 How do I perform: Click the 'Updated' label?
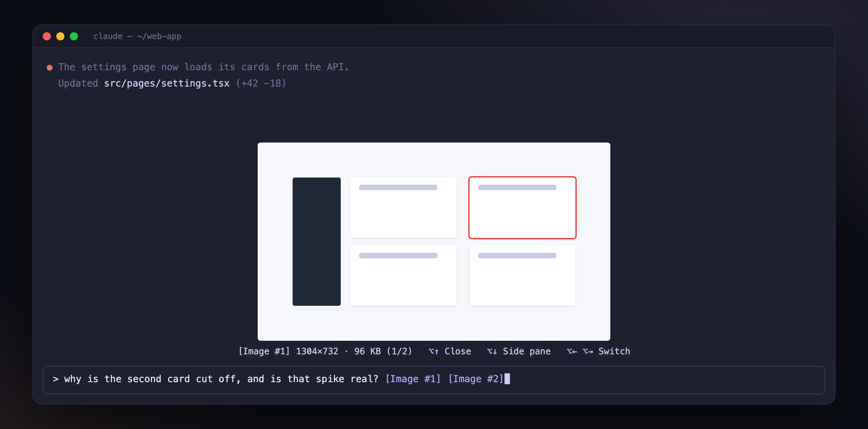[78, 83]
